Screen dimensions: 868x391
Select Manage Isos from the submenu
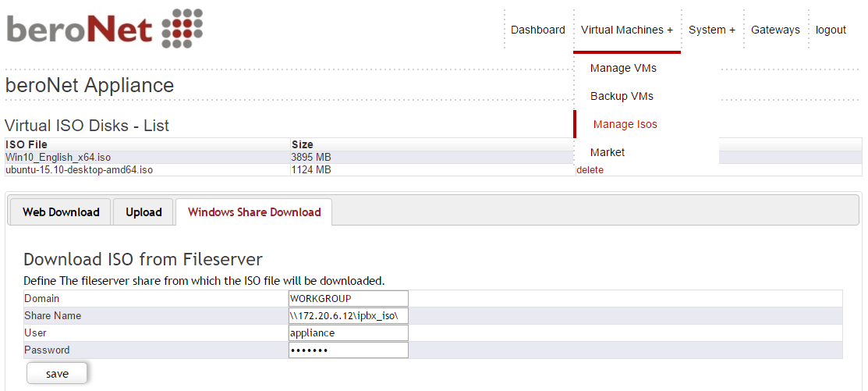click(625, 124)
